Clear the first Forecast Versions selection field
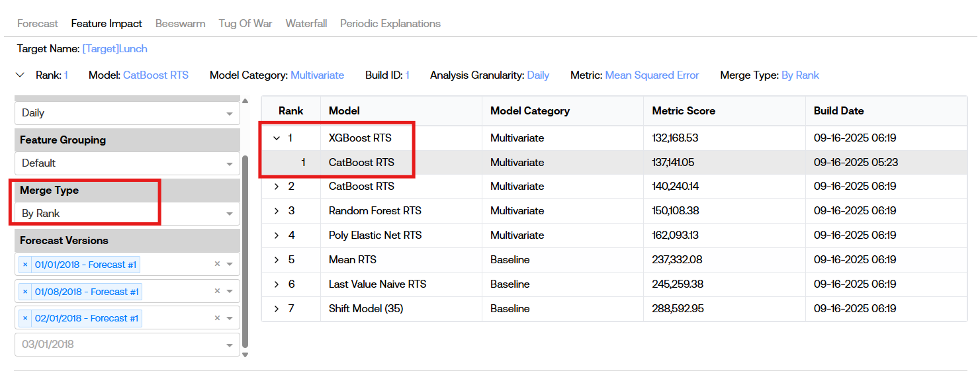Image resolution: width=980 pixels, height=381 pixels. coord(217,265)
